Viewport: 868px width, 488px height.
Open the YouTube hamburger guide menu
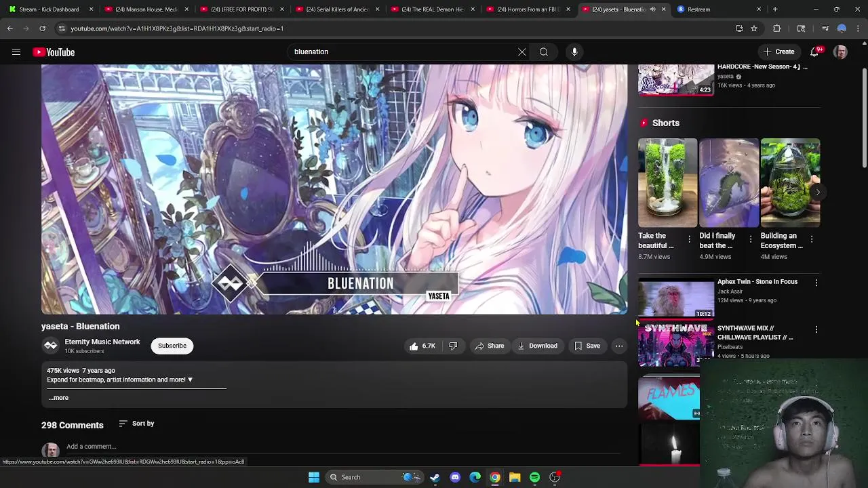pos(16,52)
